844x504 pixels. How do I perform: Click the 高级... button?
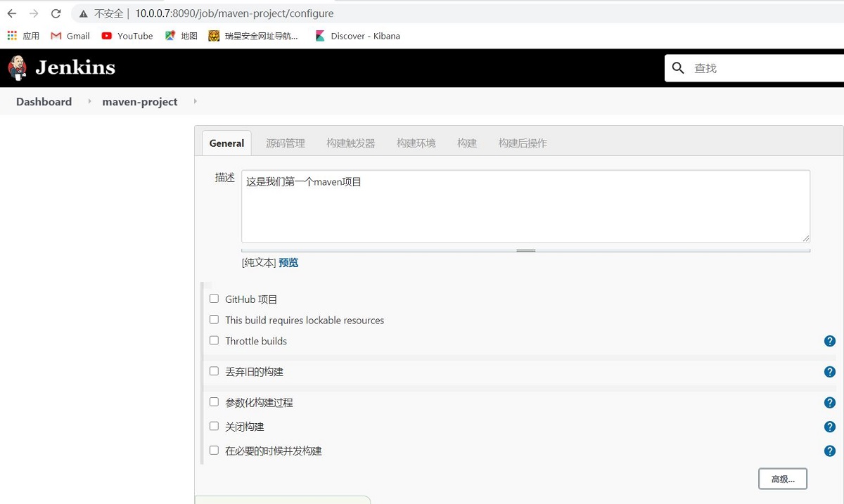(783, 479)
